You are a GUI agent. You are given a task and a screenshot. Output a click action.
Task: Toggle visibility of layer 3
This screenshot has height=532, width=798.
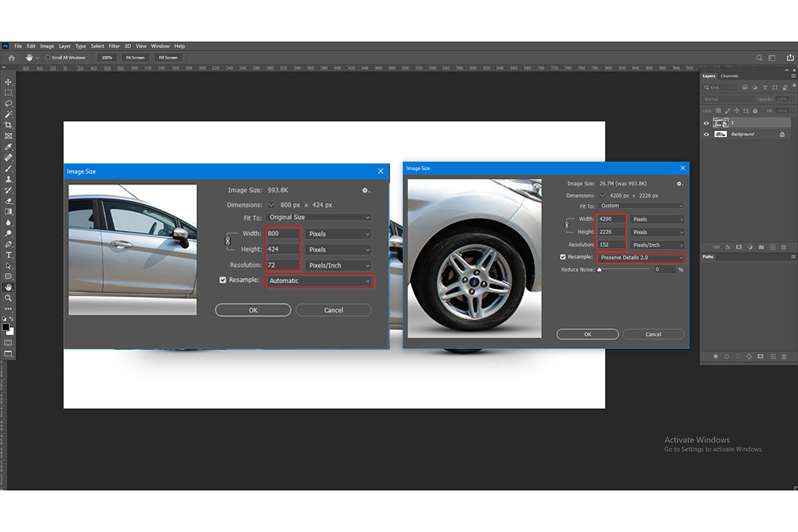(x=707, y=122)
